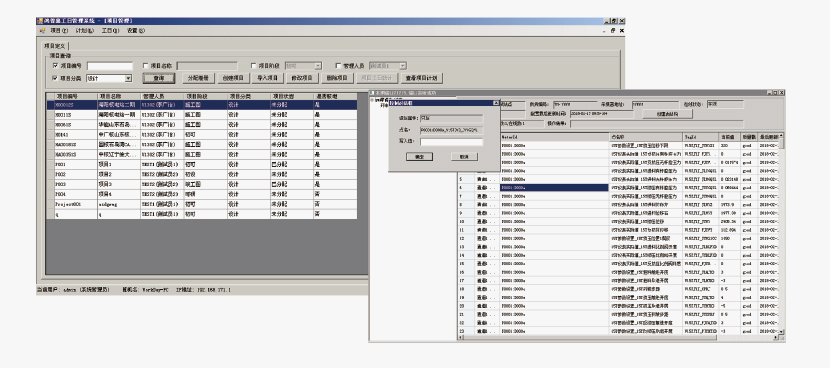
Task: Expand the tree node in second window
Action: tap(372, 100)
